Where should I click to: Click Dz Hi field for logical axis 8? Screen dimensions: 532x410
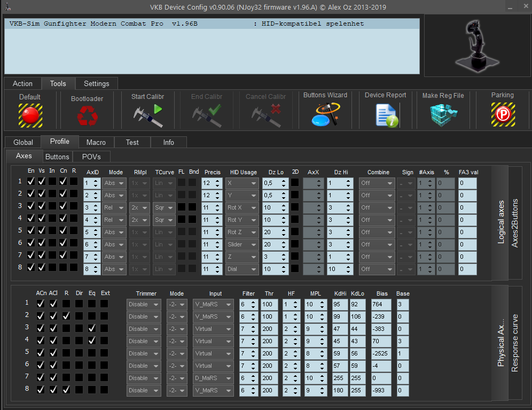click(x=340, y=269)
